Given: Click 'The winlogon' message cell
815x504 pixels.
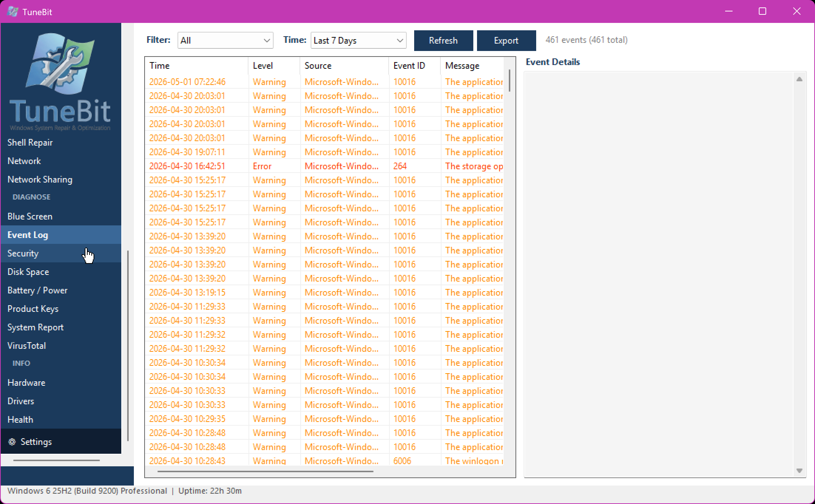Looking at the screenshot, I should tap(472, 460).
